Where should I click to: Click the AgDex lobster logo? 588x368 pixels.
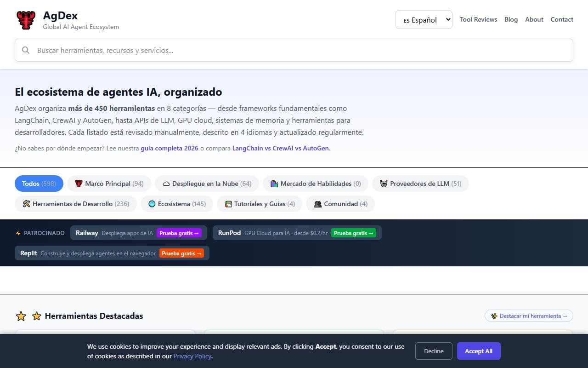[x=26, y=20]
